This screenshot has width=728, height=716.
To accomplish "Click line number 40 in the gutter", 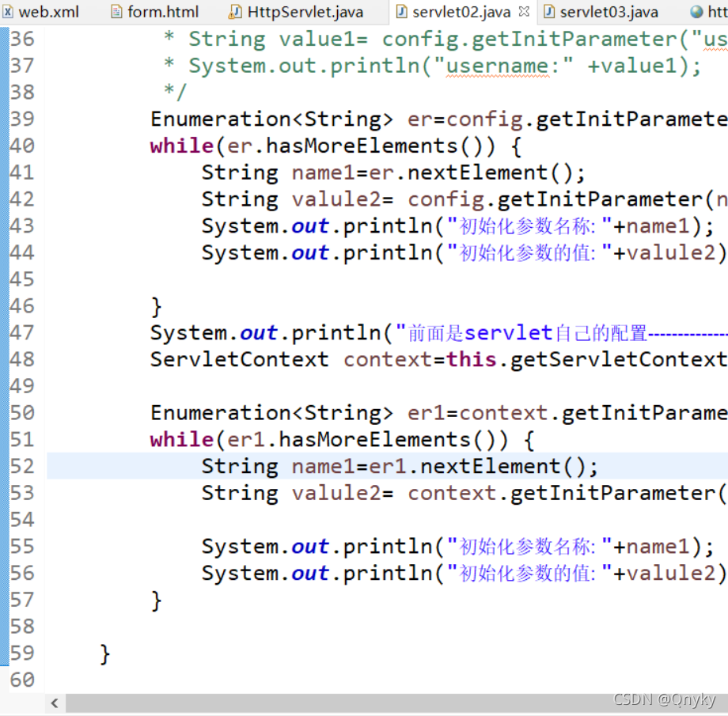I will pyautogui.click(x=22, y=145).
